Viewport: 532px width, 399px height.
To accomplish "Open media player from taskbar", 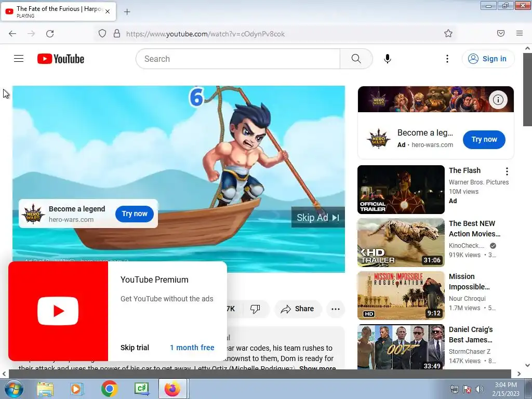I will pos(76,389).
